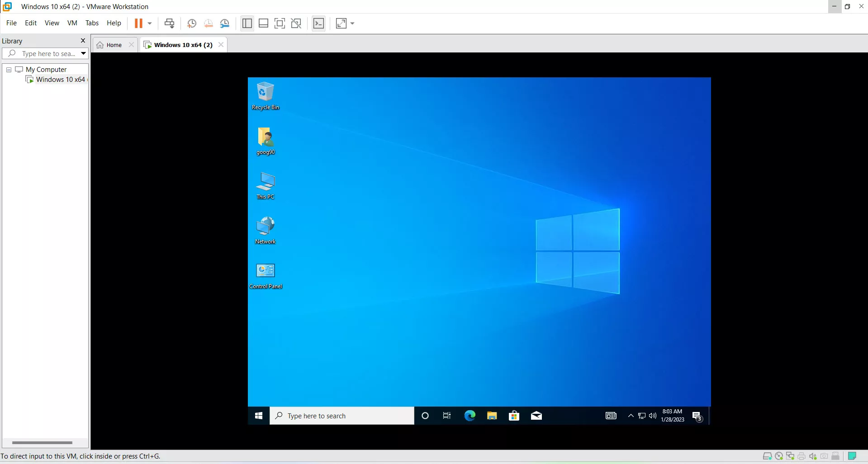Click the library horizontal scrollbar
Image resolution: width=868 pixels, height=464 pixels.
(42, 443)
